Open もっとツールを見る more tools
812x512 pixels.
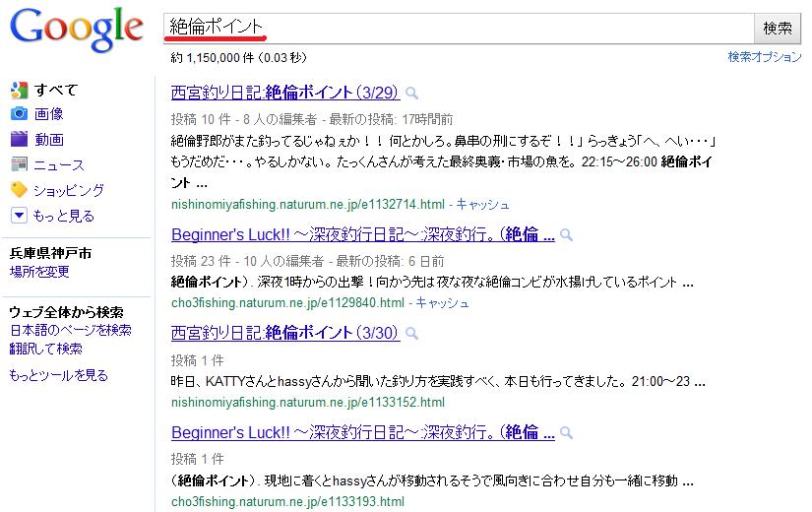click(x=58, y=375)
